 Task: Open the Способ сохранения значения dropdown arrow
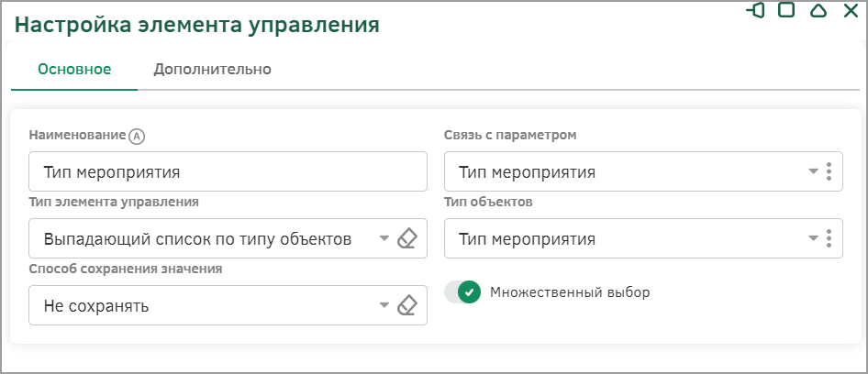click(x=384, y=305)
